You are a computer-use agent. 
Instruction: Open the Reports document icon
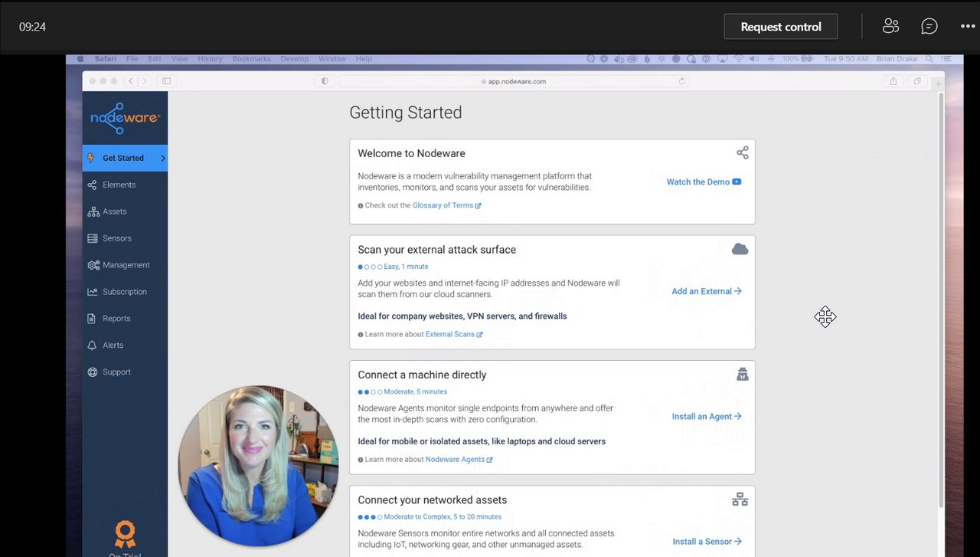[x=93, y=319]
